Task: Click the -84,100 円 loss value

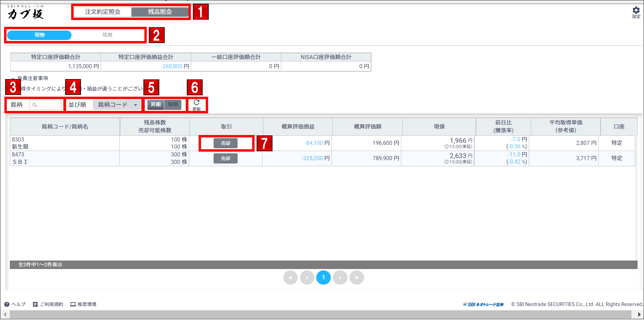Action: coord(317,143)
